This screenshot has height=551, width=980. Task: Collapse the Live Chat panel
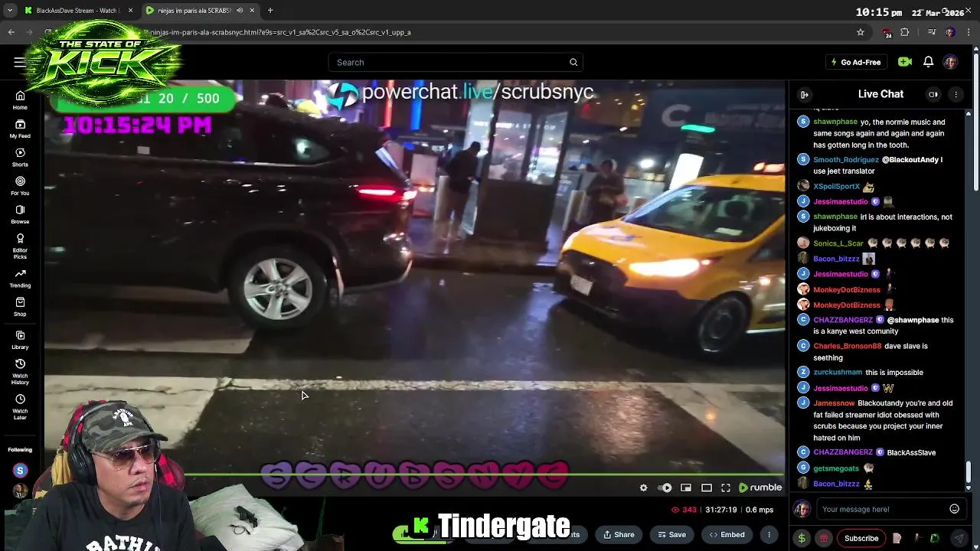[x=805, y=94]
